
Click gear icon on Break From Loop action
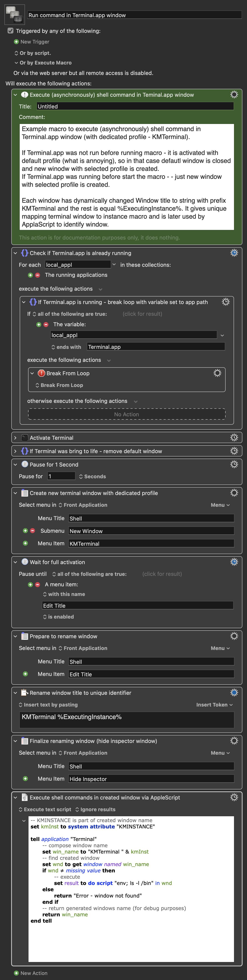pyautogui.click(x=217, y=373)
